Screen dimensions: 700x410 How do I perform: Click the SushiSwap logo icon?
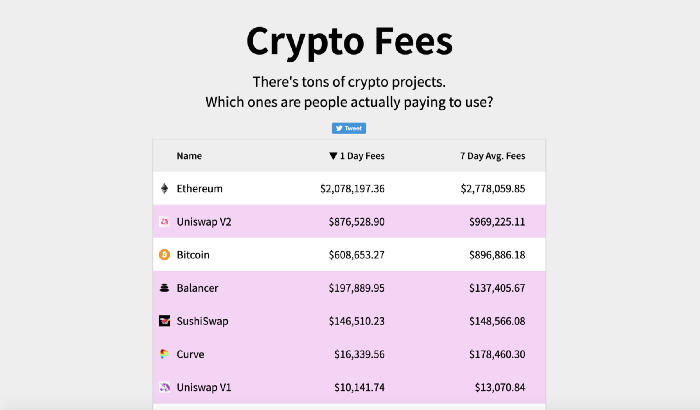[164, 321]
